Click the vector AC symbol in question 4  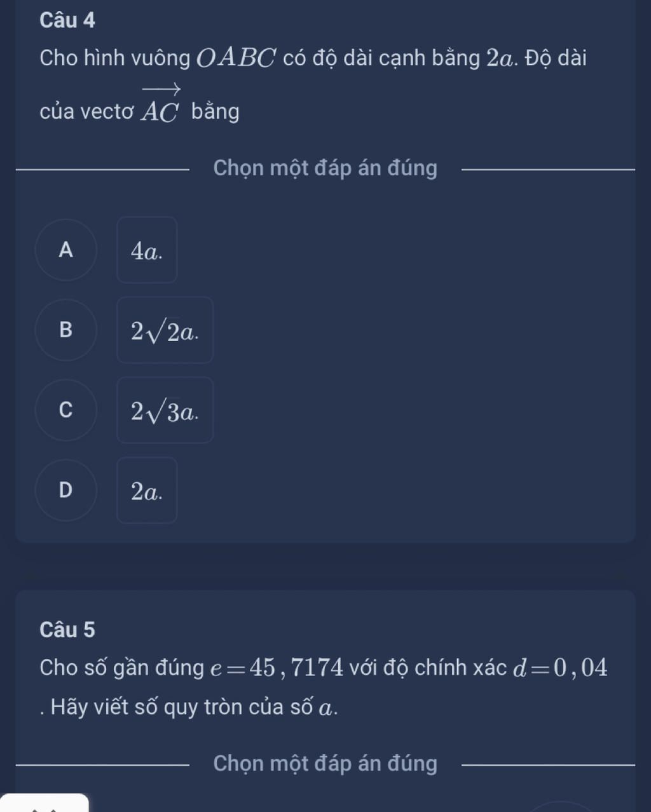161,107
